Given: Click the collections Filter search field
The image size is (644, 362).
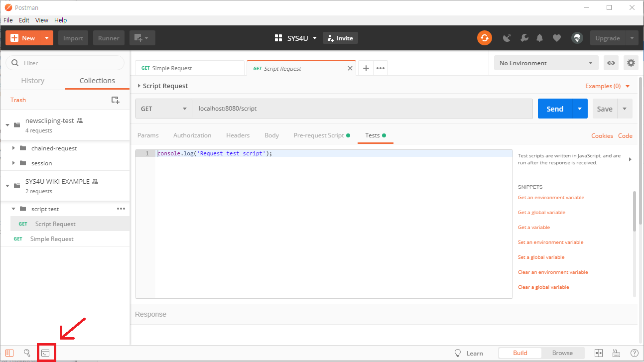Looking at the screenshot, I should pyautogui.click(x=65, y=63).
